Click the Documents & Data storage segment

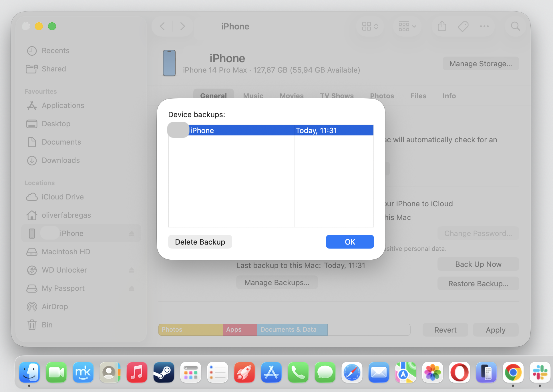coord(292,329)
